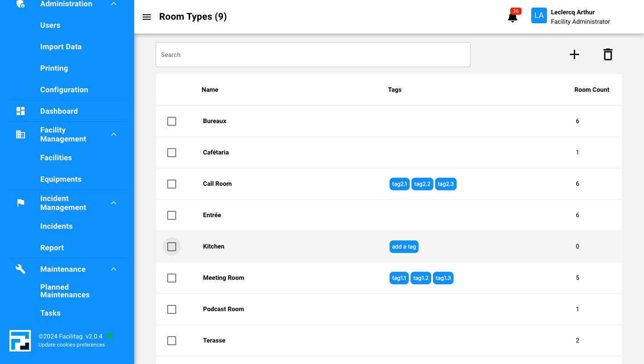
Task: Toggle the hamburger menu icon
Action: pyautogui.click(x=147, y=17)
